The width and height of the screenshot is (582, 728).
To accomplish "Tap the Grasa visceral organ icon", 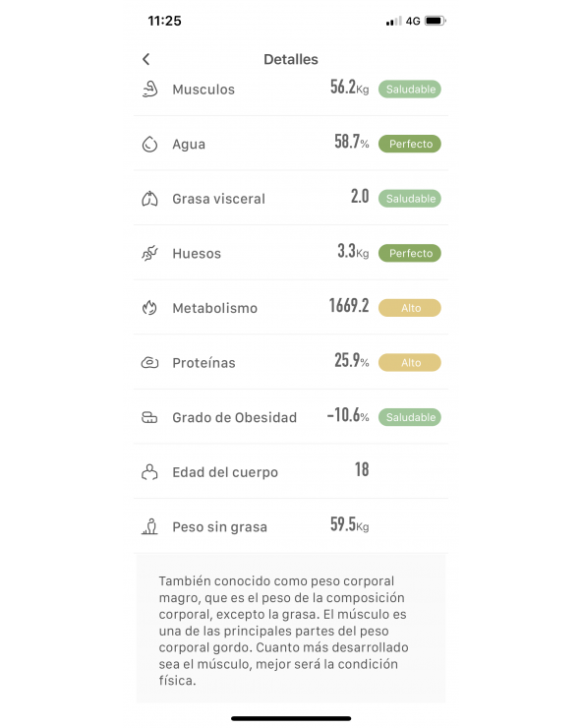I will (149, 199).
